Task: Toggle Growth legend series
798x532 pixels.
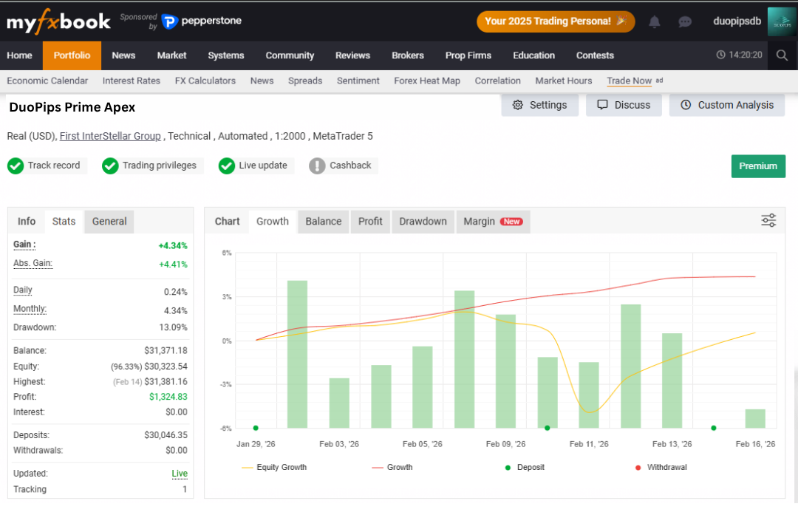Action: tap(392, 467)
